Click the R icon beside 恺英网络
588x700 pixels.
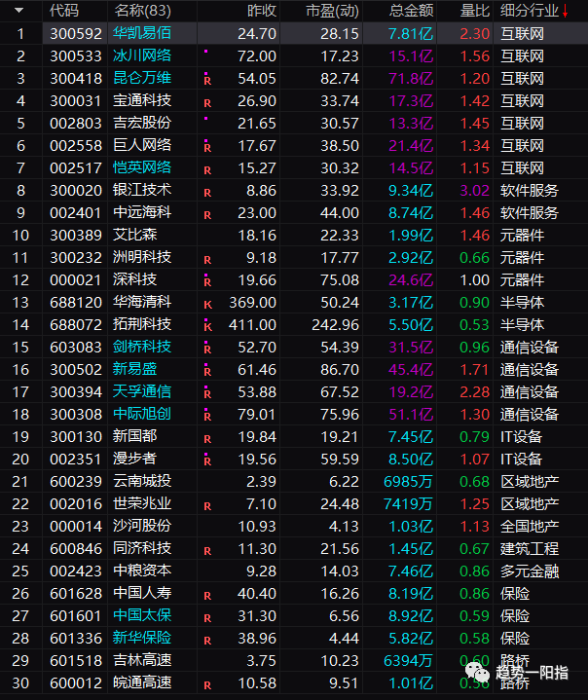coord(207,170)
